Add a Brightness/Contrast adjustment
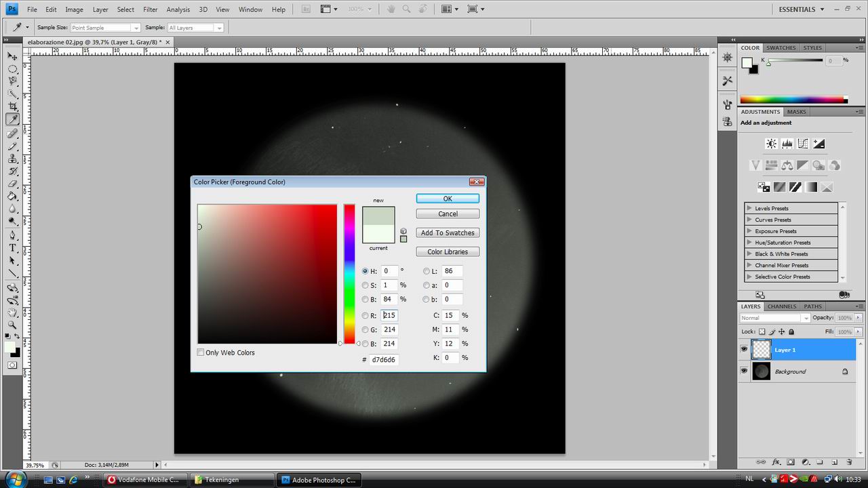This screenshot has height=488, width=868. tap(771, 144)
